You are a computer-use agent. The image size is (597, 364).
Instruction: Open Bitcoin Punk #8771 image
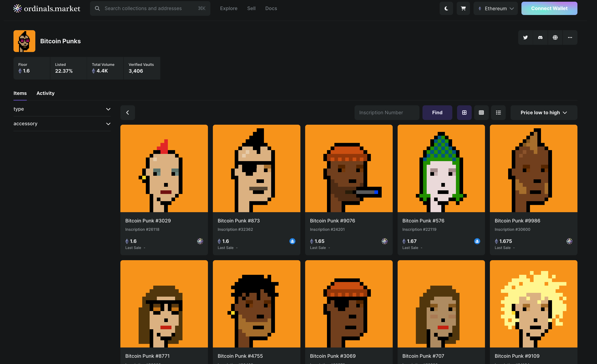click(x=164, y=304)
